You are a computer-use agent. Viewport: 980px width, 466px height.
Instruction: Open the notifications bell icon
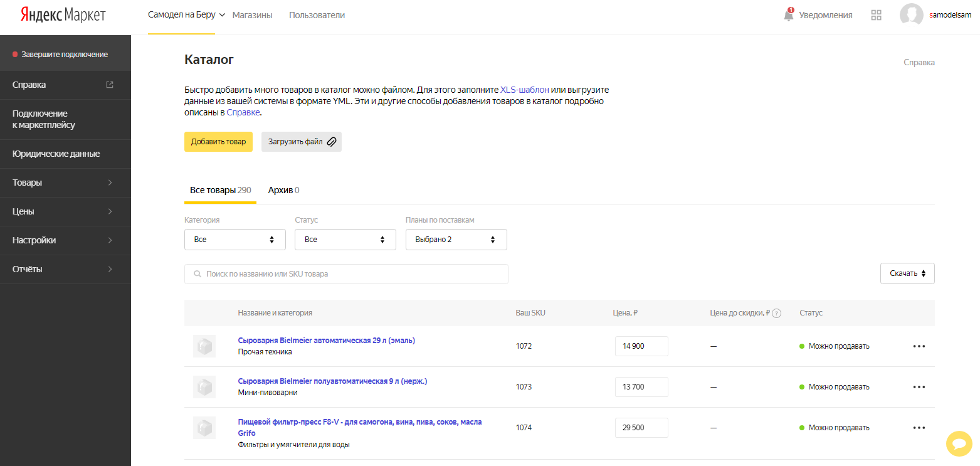tap(789, 14)
